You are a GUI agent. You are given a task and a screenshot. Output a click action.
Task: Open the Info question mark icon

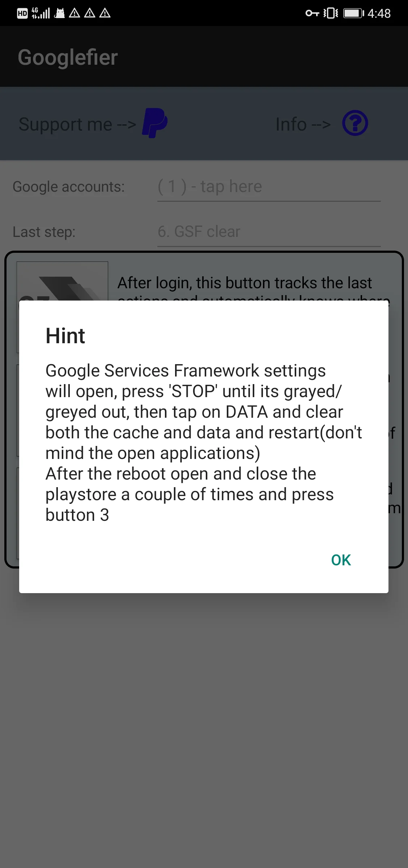355,123
